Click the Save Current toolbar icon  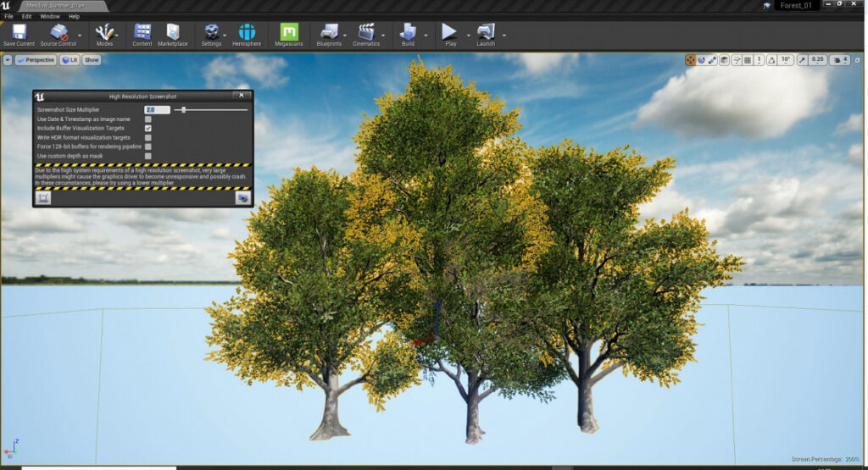click(x=19, y=33)
